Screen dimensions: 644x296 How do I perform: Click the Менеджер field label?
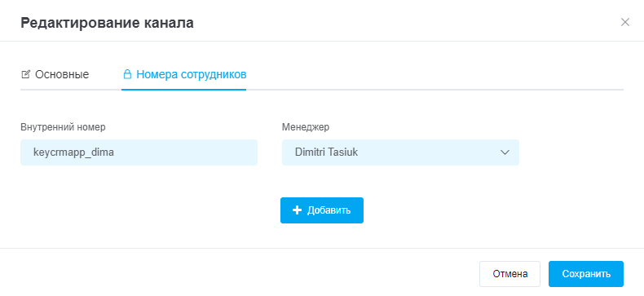point(306,127)
